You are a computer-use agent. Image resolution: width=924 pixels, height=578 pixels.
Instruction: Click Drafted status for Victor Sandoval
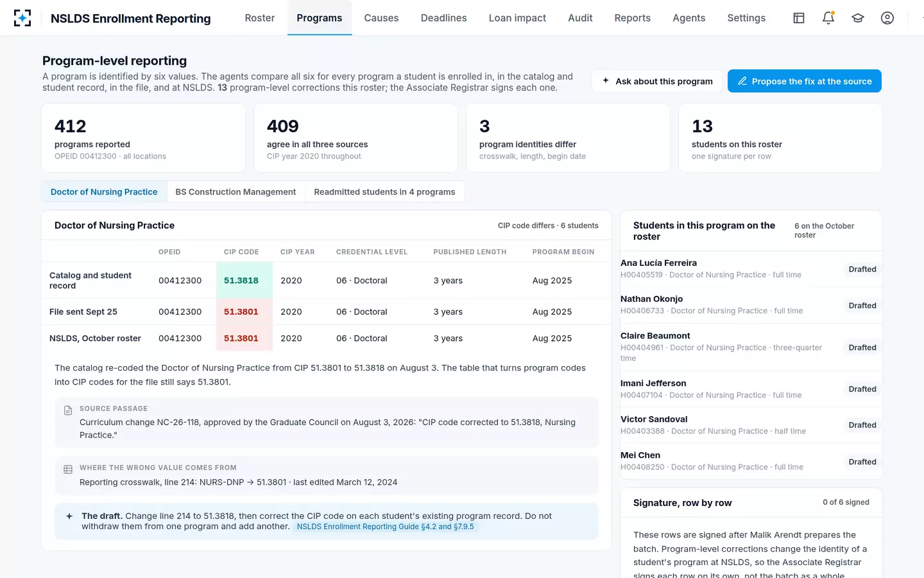(862, 425)
